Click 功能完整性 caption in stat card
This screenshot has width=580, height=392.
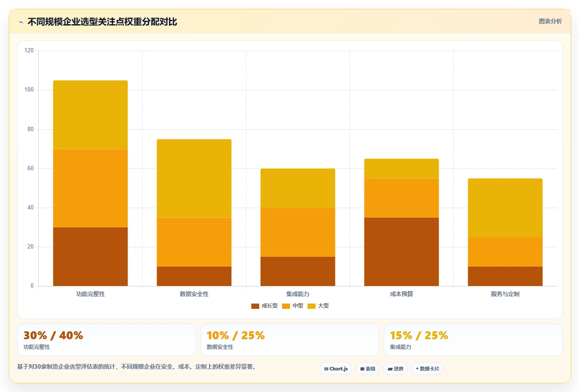[37, 347]
